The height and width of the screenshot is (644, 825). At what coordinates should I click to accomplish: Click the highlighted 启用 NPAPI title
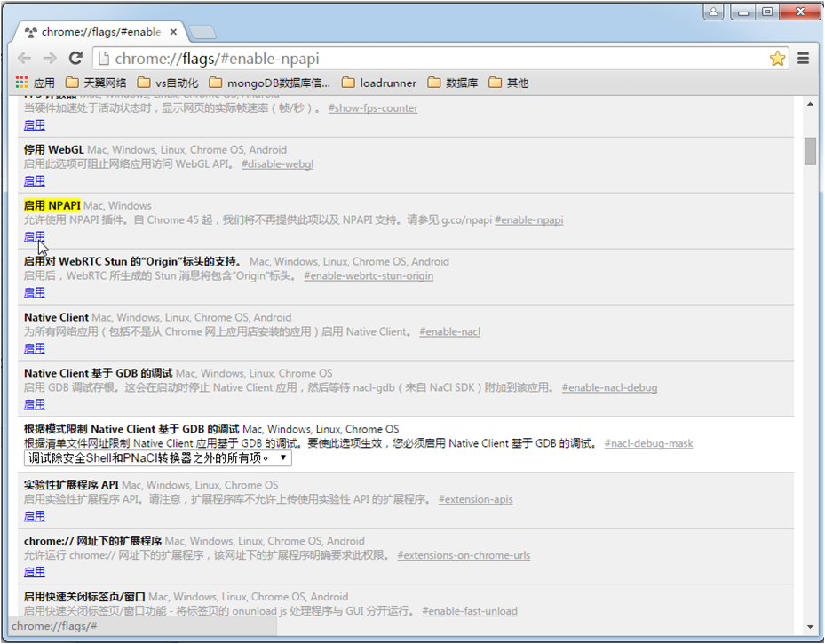[52, 205]
